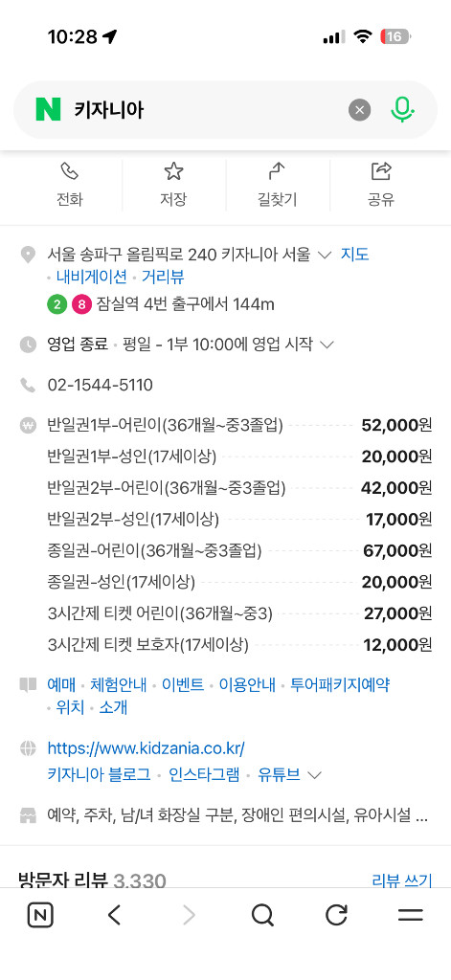Expand the address details chevron
451x980 pixels.
(x=325, y=255)
